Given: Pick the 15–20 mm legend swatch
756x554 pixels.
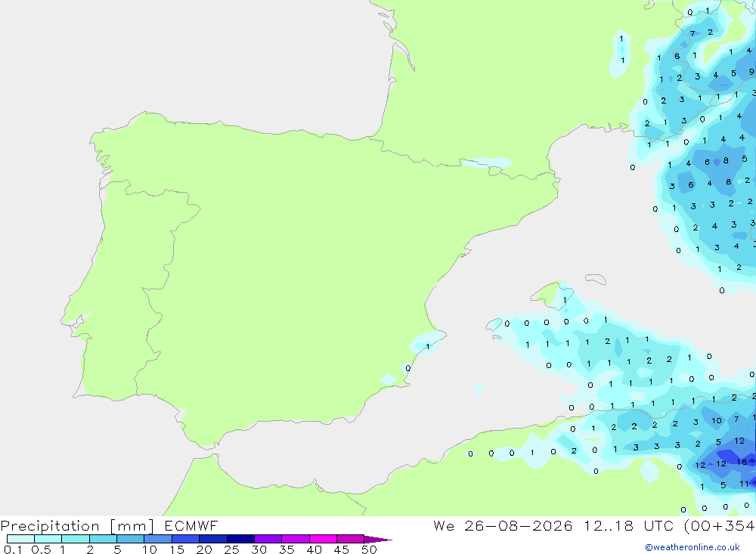Looking at the screenshot, I should [186, 539].
